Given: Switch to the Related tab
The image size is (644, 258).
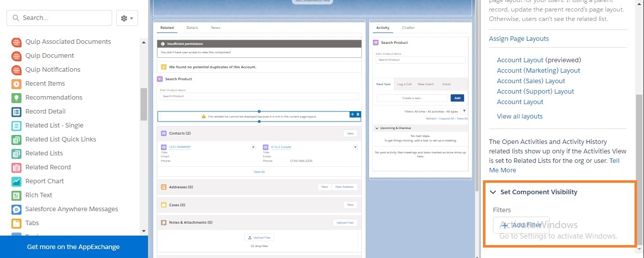Looking at the screenshot, I should [167, 28].
